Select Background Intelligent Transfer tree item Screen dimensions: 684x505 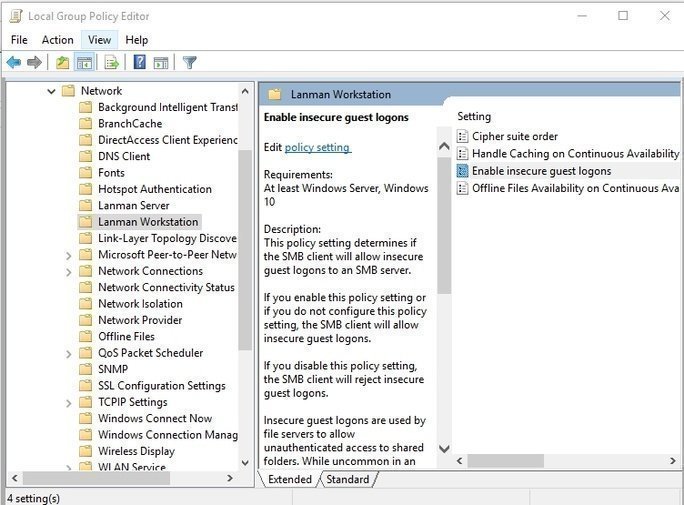click(x=168, y=107)
